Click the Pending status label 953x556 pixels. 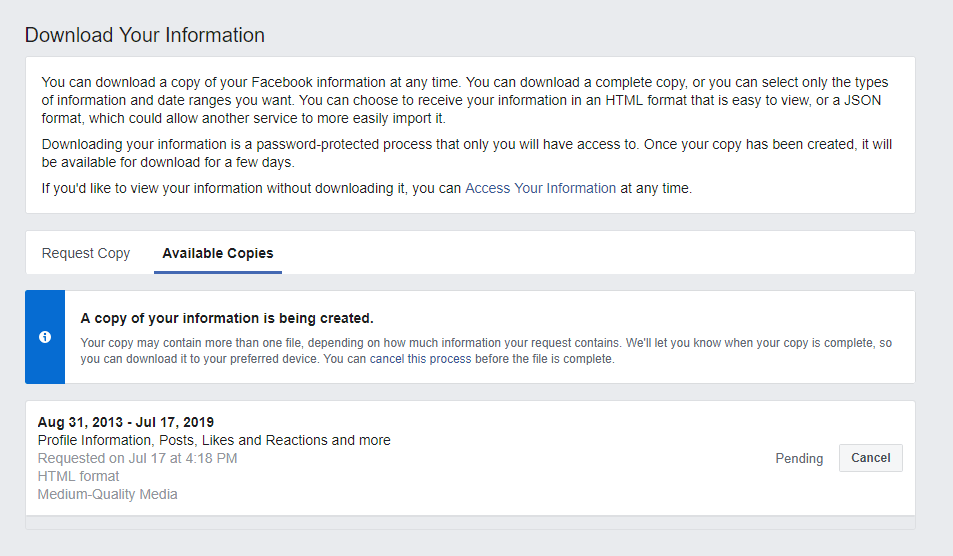click(x=799, y=458)
